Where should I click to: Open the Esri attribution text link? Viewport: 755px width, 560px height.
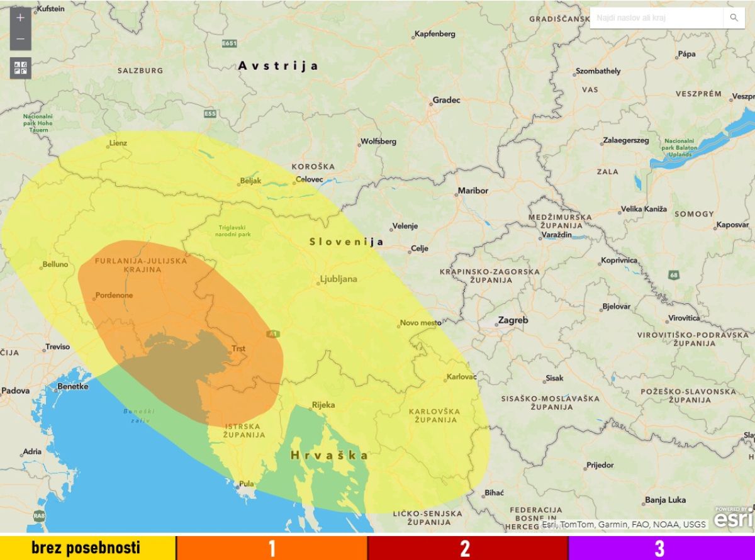click(624, 524)
